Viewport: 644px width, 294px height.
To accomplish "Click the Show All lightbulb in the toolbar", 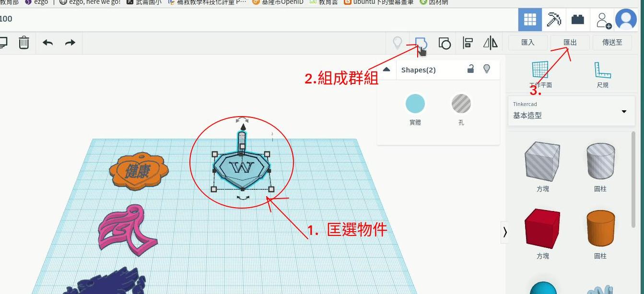I will coord(397,43).
